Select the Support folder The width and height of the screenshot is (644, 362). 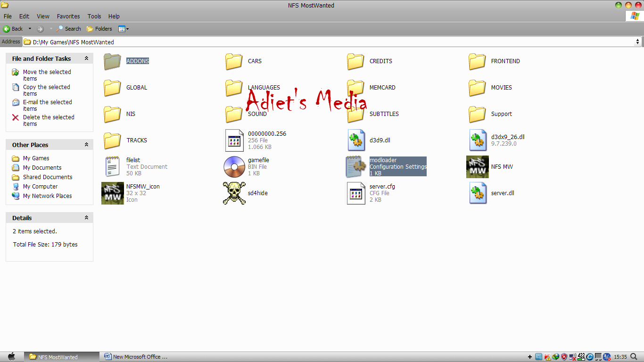tap(490, 114)
